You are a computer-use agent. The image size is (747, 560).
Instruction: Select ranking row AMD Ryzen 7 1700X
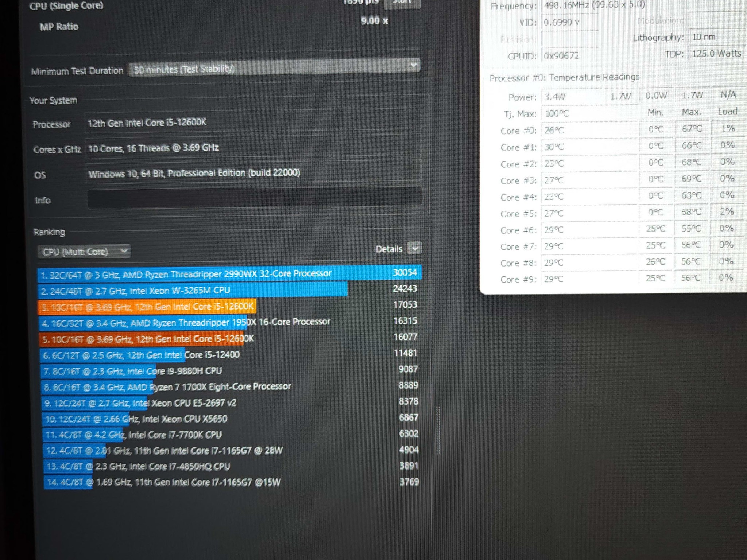231,386
